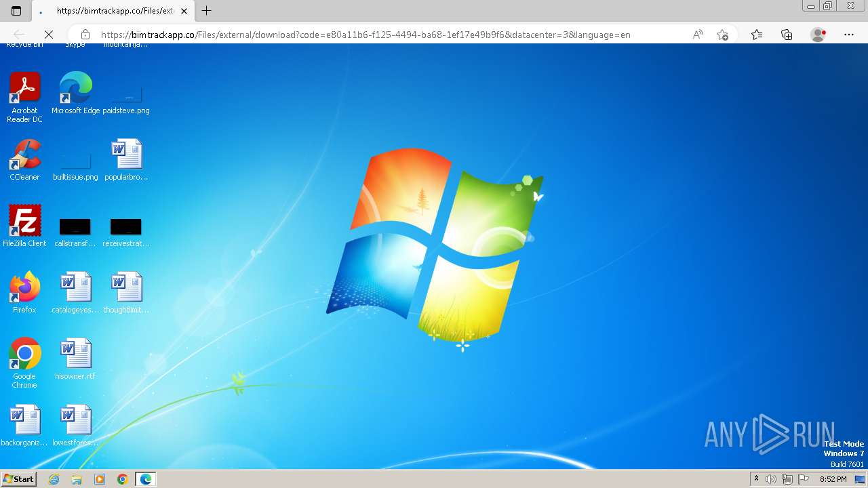The height and width of the screenshot is (488, 868).
Task: Open network status tray icon
Action: [787, 479]
